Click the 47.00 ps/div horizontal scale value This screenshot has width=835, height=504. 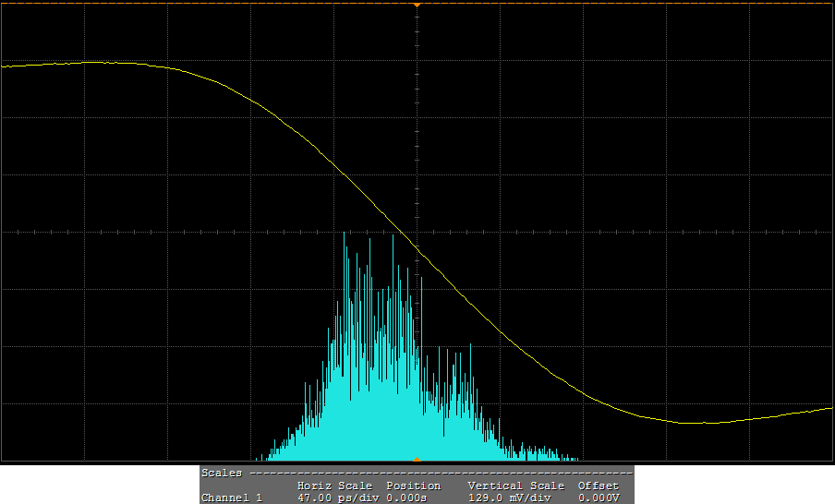(333, 498)
